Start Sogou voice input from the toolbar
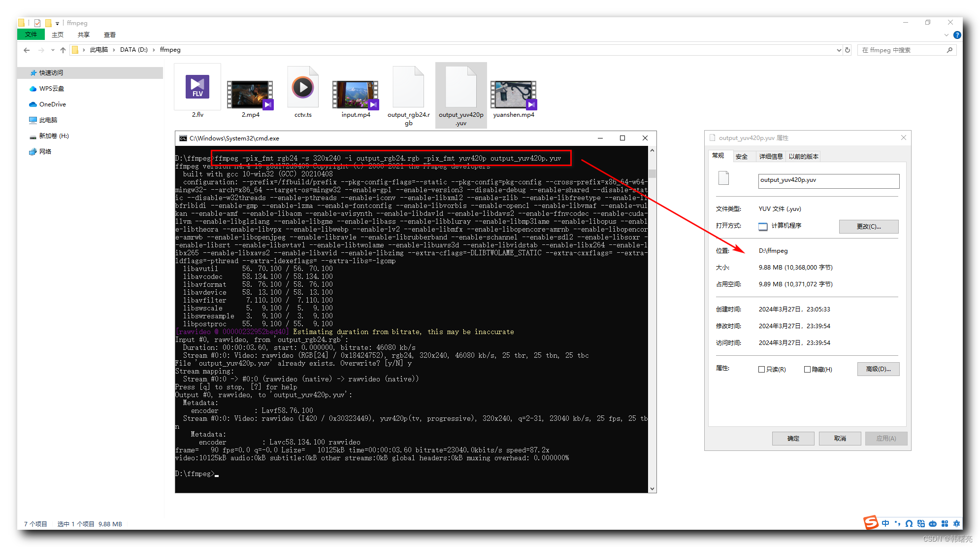 [933, 523]
